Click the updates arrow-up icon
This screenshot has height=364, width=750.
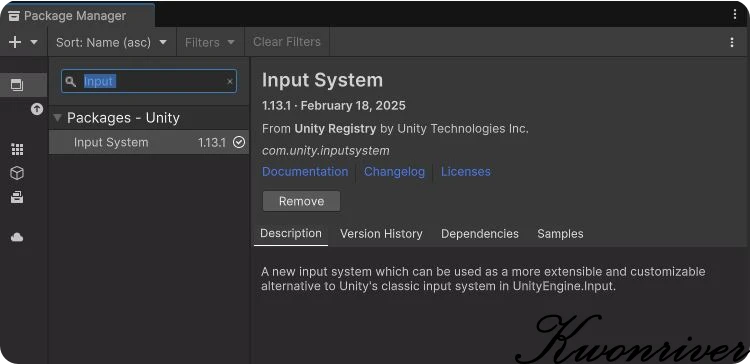click(37, 109)
